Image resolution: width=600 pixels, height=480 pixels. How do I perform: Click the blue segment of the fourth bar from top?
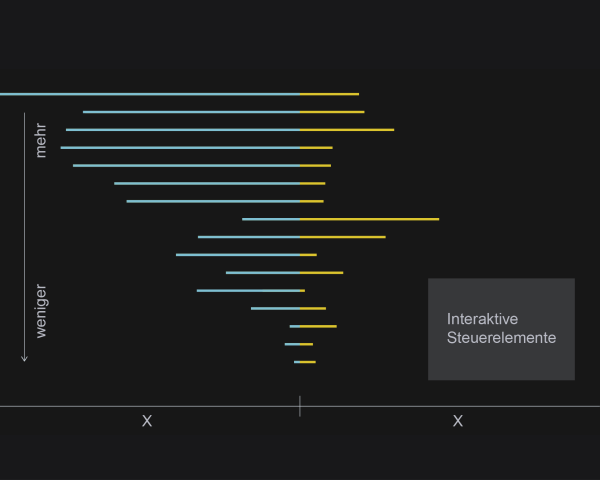point(180,148)
